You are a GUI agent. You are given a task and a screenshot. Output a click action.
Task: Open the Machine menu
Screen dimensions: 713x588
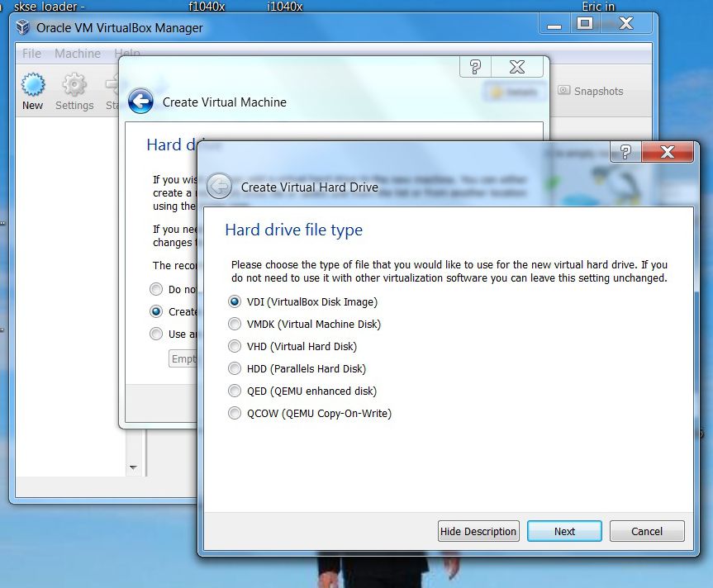pyautogui.click(x=78, y=54)
